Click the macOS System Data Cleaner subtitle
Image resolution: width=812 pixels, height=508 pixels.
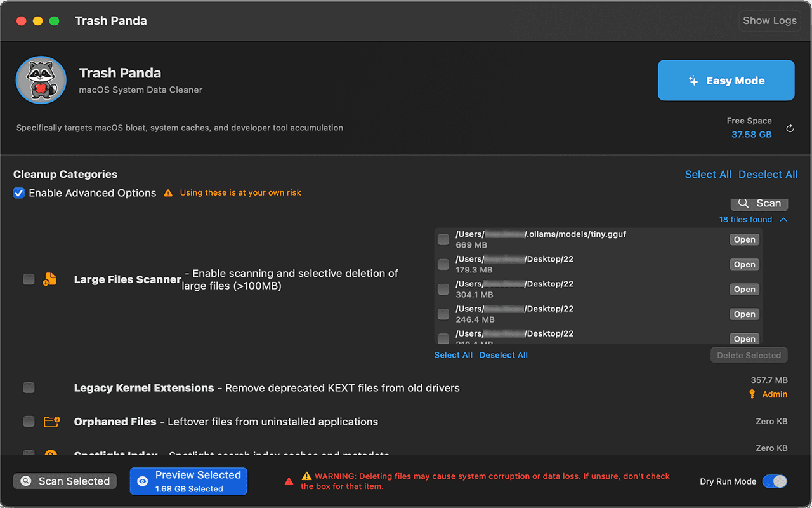click(x=140, y=90)
